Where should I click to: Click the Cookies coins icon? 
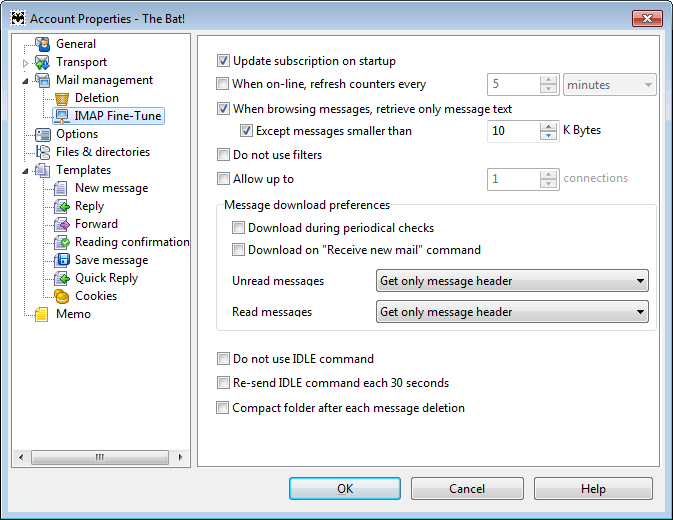tap(62, 296)
